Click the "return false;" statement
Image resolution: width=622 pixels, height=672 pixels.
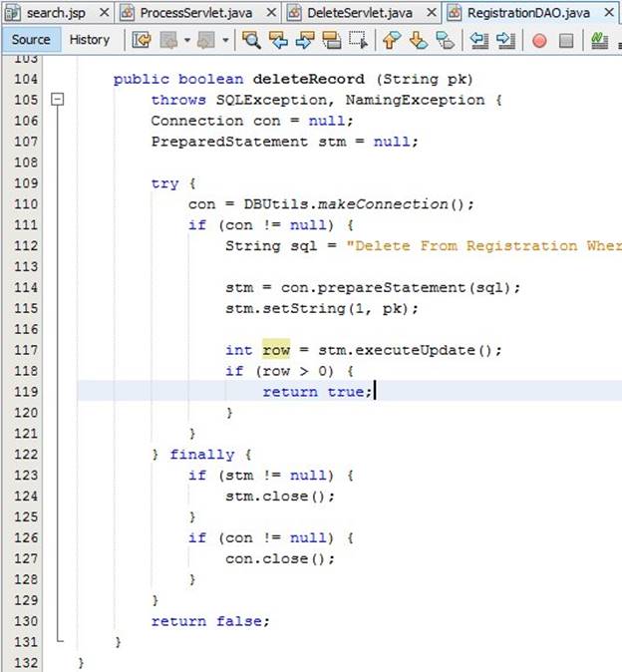(210, 621)
